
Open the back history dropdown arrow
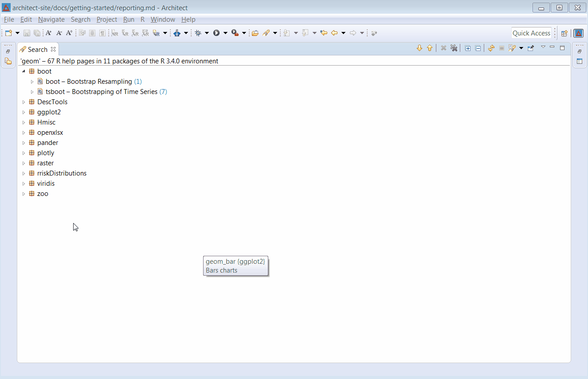tap(343, 33)
